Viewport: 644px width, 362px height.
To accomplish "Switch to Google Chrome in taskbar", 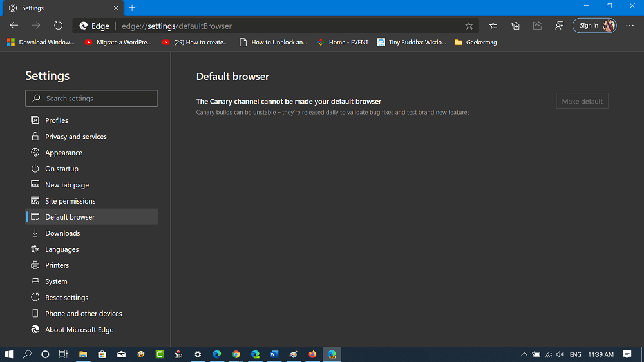I will coord(236,354).
